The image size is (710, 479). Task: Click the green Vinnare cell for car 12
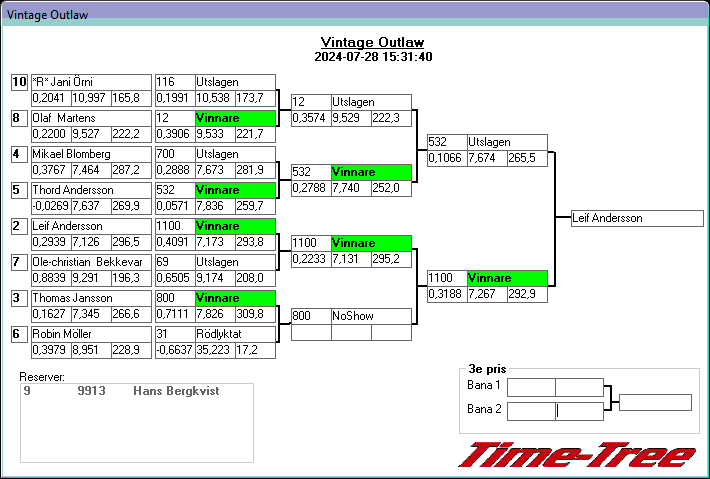[235, 118]
